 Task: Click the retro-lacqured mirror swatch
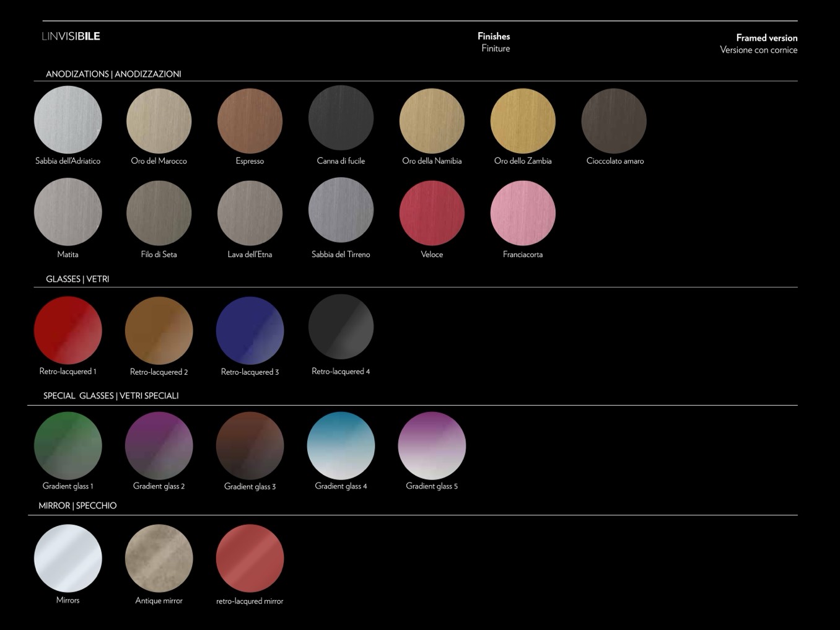[250, 558]
